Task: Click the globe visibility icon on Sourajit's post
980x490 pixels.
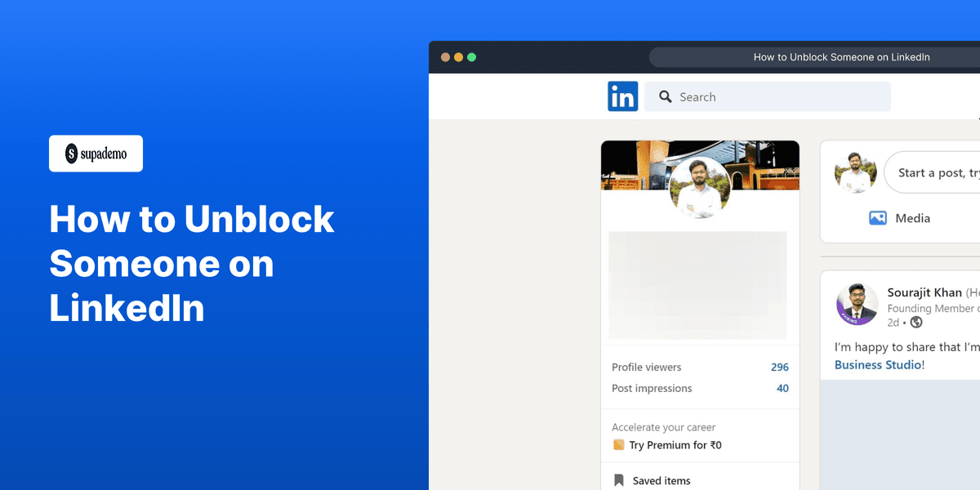Action: coord(916,323)
